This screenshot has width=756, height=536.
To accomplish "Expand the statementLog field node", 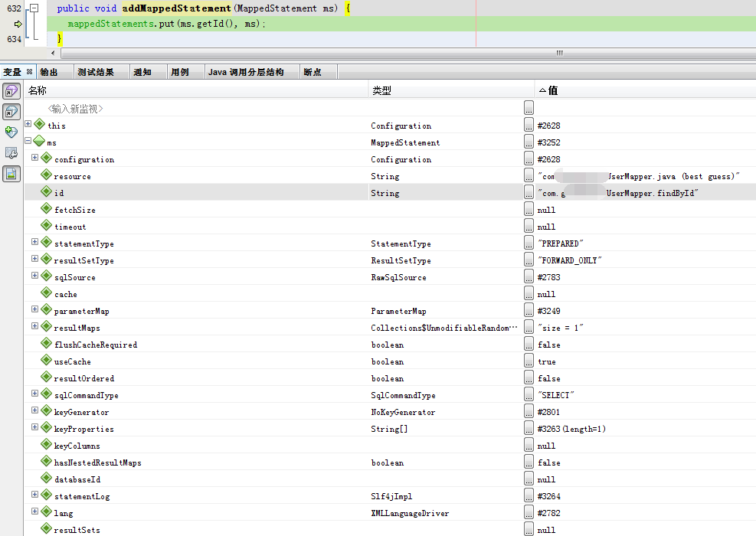I will pos(34,495).
